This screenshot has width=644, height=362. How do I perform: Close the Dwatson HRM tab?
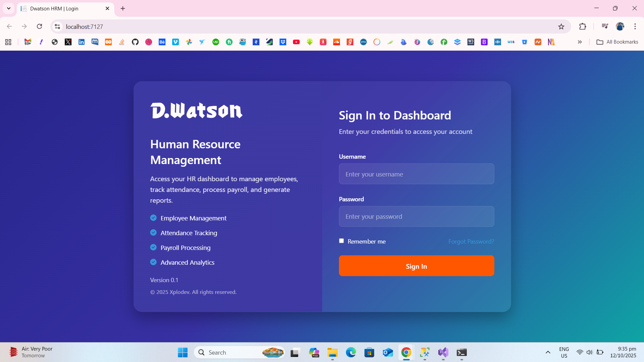click(107, 8)
